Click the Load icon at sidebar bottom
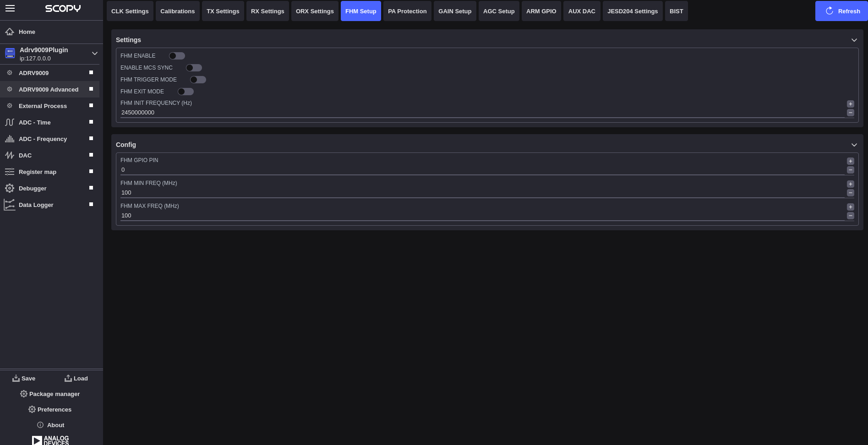Image resolution: width=868 pixels, height=445 pixels. (x=68, y=378)
